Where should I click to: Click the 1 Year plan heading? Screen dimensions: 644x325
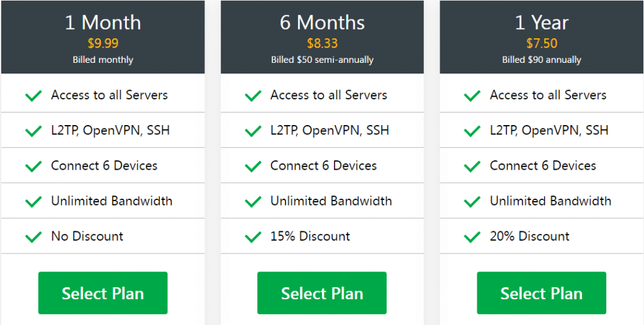[541, 22]
